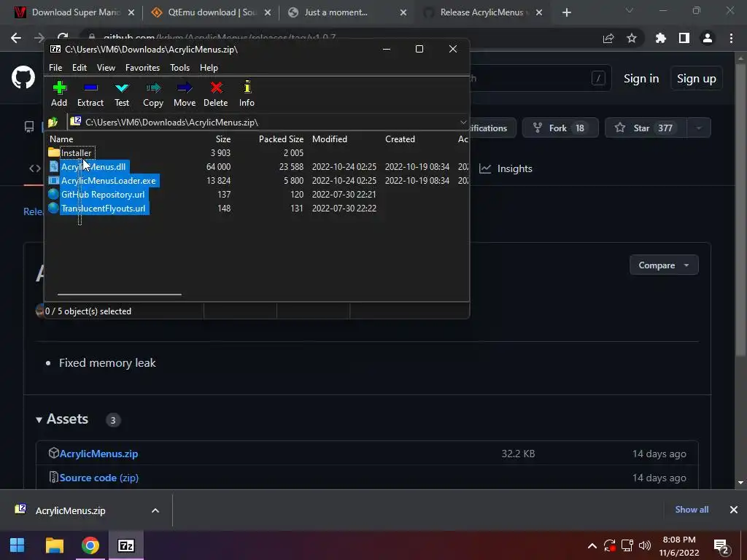Sort by Modified column header
747x560 pixels.
tap(330, 139)
